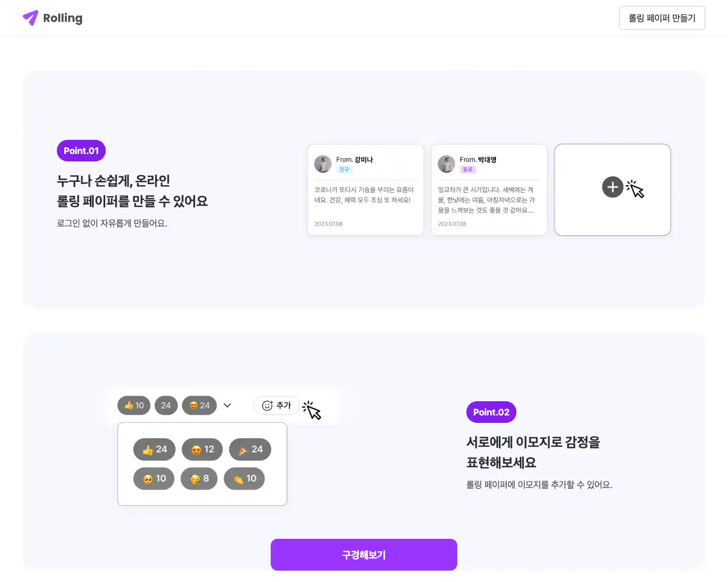The width and height of the screenshot is (728, 582).
Task: Click the thumbs-up 24 badge in the panel
Action: click(x=154, y=450)
